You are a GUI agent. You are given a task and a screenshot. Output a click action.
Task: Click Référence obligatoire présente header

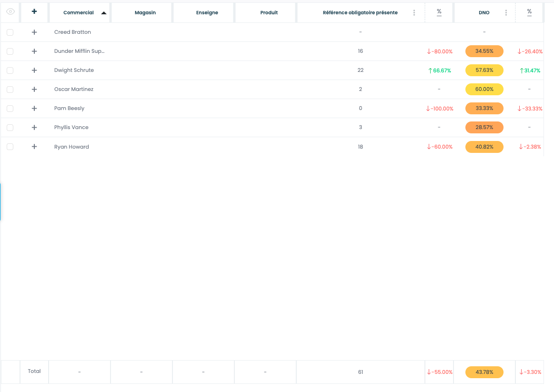pos(361,13)
